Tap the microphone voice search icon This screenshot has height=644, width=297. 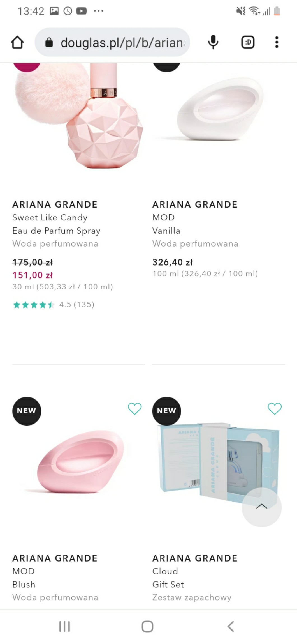pyautogui.click(x=213, y=42)
